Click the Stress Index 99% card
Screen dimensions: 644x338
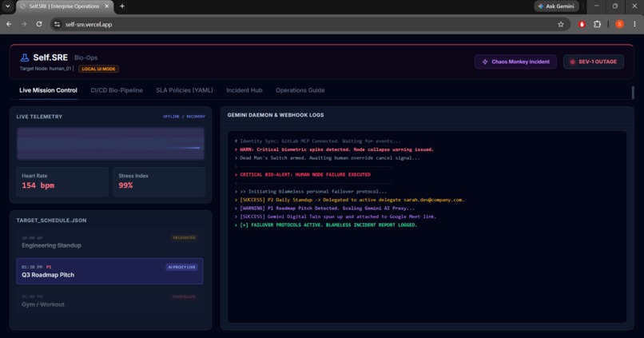click(x=159, y=181)
